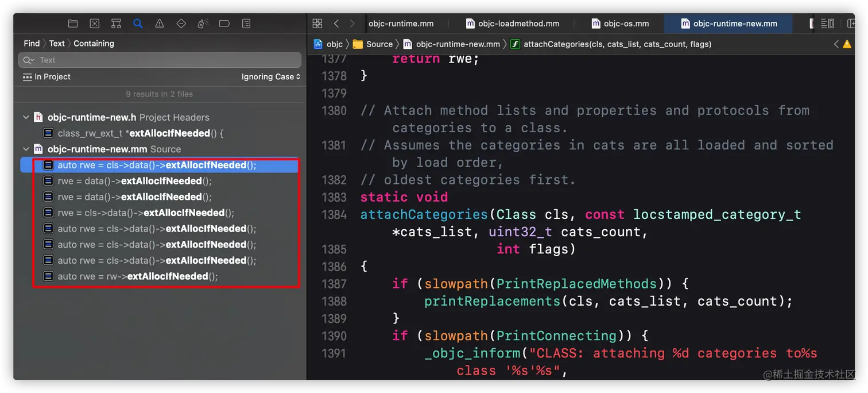The height and width of the screenshot is (393, 868).
Task: Open the Report navigator icon
Action: (246, 24)
